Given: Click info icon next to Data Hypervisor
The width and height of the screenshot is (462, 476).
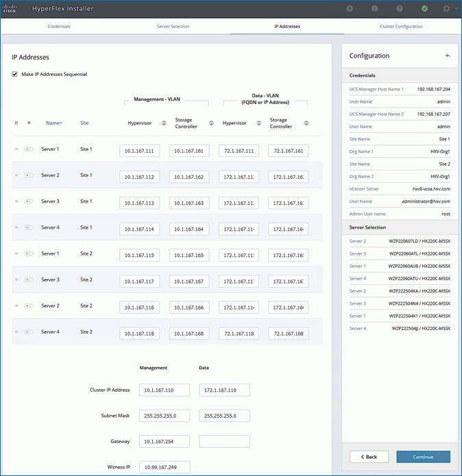Looking at the screenshot, I should (x=259, y=123).
